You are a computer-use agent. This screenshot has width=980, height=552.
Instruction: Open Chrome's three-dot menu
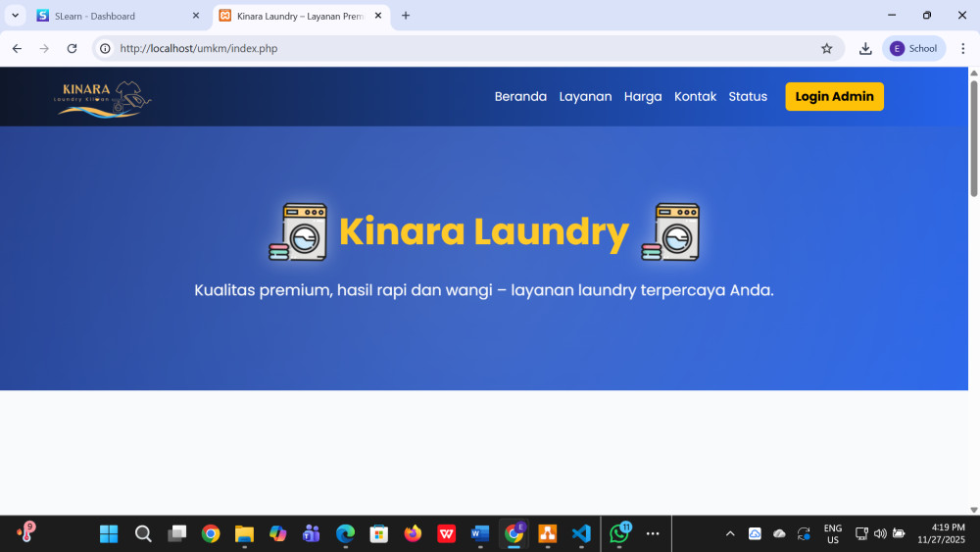[962, 48]
